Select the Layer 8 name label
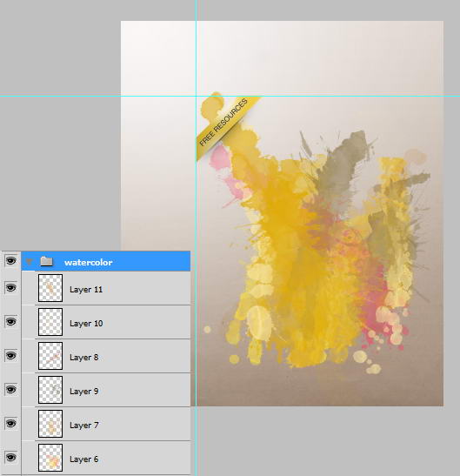The height and width of the screenshot is (476, 460). click(x=84, y=358)
